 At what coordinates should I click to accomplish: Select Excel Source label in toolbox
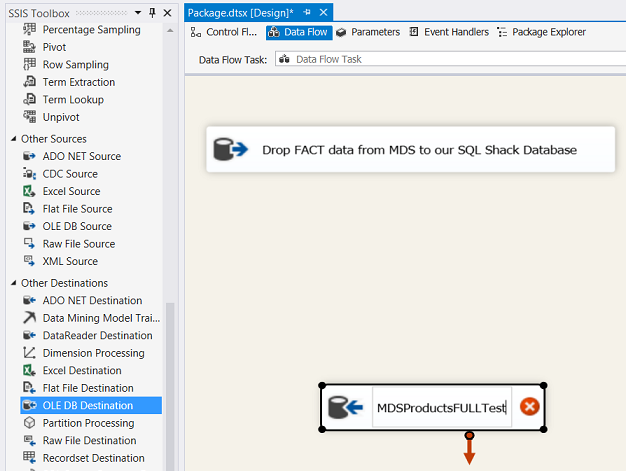tap(71, 191)
